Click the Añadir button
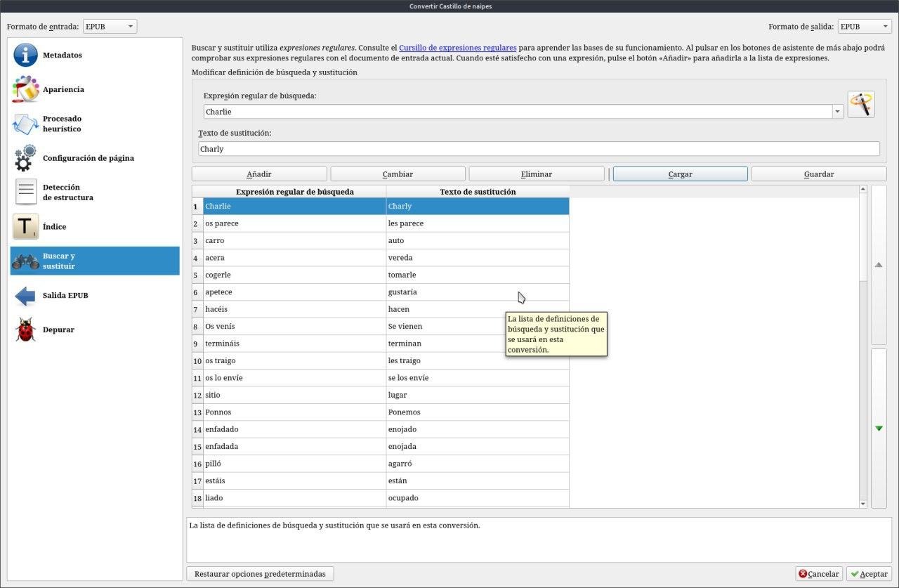The height and width of the screenshot is (588, 899). coord(259,174)
